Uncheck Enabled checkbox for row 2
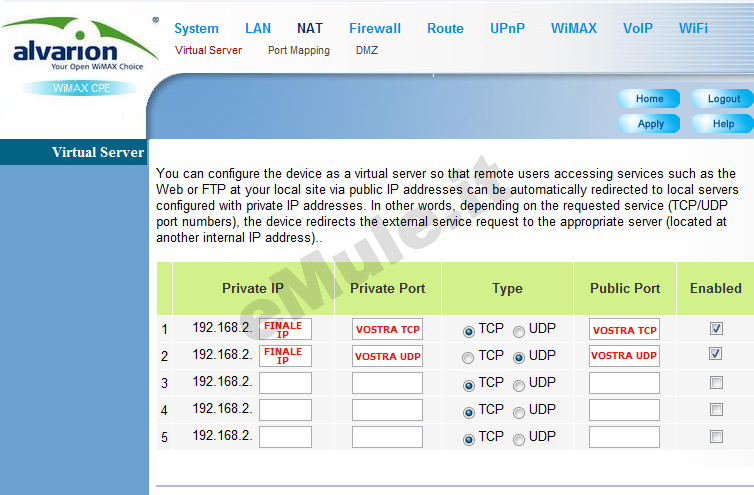Image resolution: width=754 pixels, height=495 pixels. (x=716, y=354)
